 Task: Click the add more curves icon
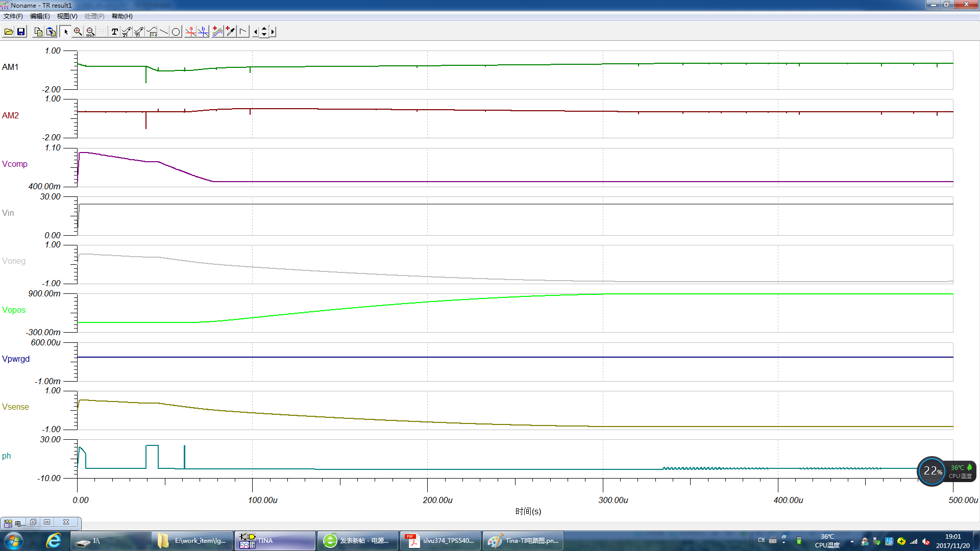click(217, 32)
